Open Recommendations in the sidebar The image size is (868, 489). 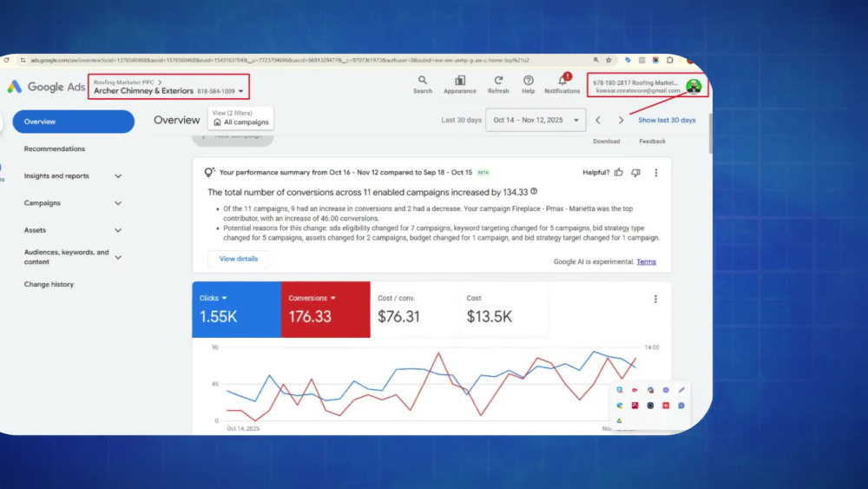(x=54, y=149)
